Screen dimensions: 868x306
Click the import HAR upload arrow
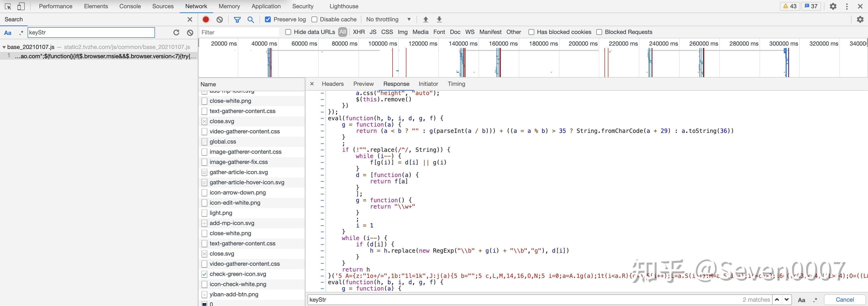[426, 20]
